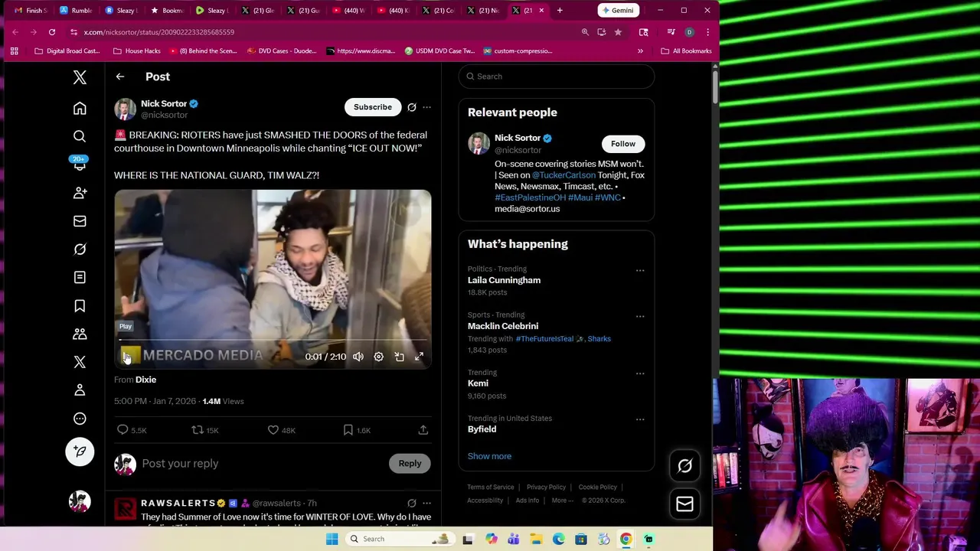Open more menu on RAWSALERTS reply
Screen dimensions: 980x551
coord(427,503)
